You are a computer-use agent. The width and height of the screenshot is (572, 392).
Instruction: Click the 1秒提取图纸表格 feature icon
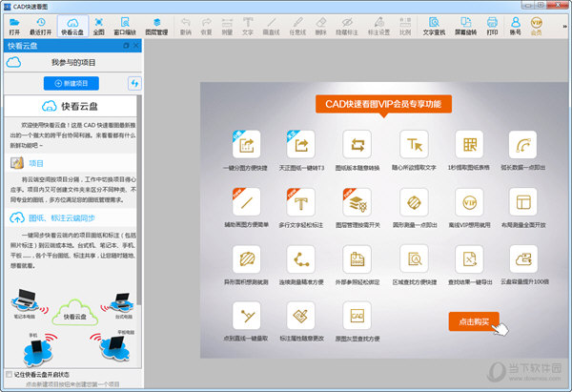(469, 145)
